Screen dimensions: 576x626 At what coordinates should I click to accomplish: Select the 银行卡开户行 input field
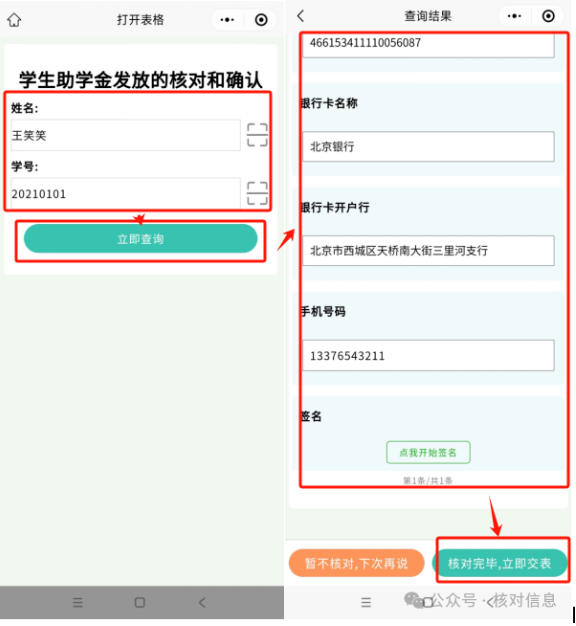click(428, 251)
